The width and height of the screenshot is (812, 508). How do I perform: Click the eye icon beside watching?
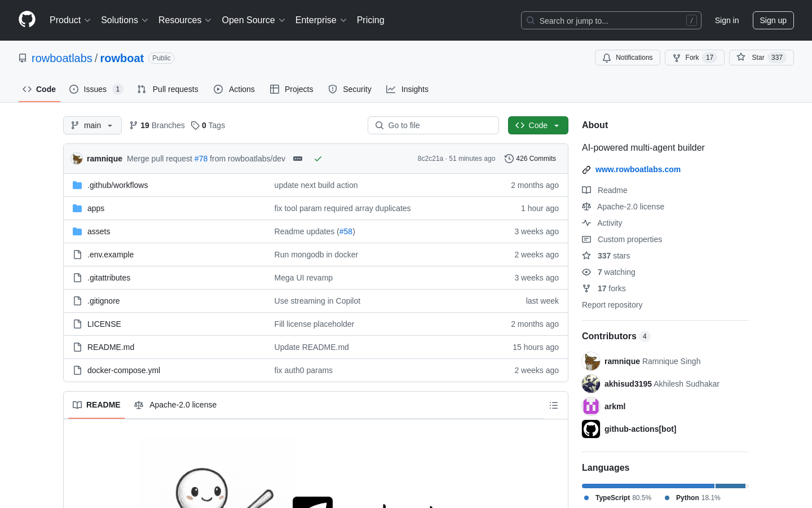pos(586,272)
